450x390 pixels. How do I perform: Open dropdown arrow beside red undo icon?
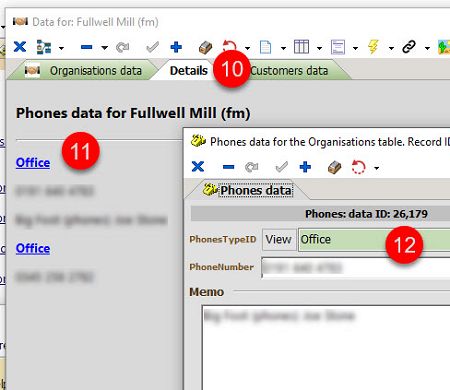tap(247, 48)
